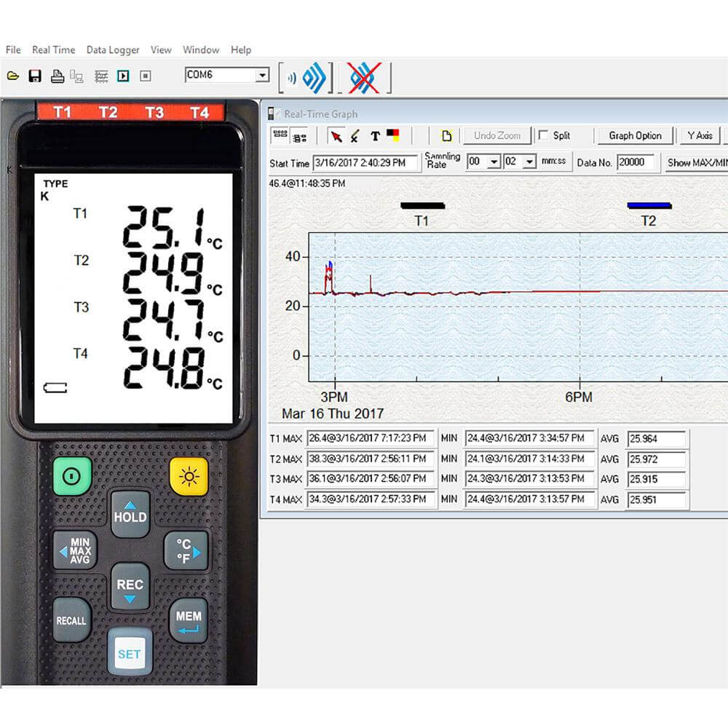The width and height of the screenshot is (728, 728).
Task: Expand the sampling rate minutes dropdown
Action: pos(494,162)
